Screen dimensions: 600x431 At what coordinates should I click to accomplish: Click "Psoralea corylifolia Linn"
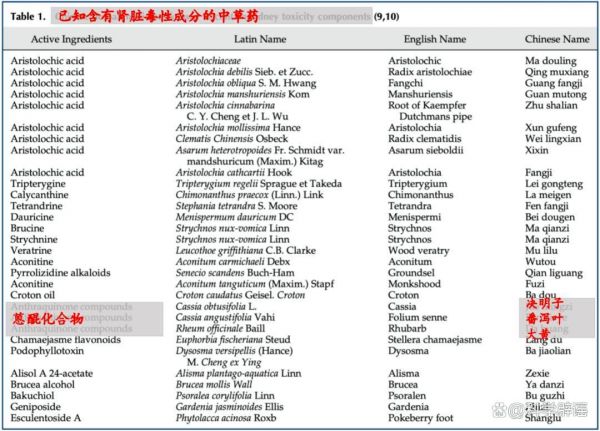(225, 396)
